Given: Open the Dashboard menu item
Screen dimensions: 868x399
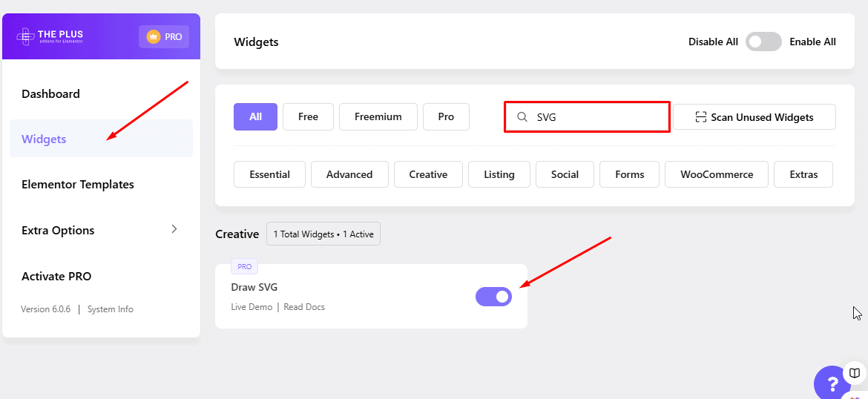Looking at the screenshot, I should 50,94.
